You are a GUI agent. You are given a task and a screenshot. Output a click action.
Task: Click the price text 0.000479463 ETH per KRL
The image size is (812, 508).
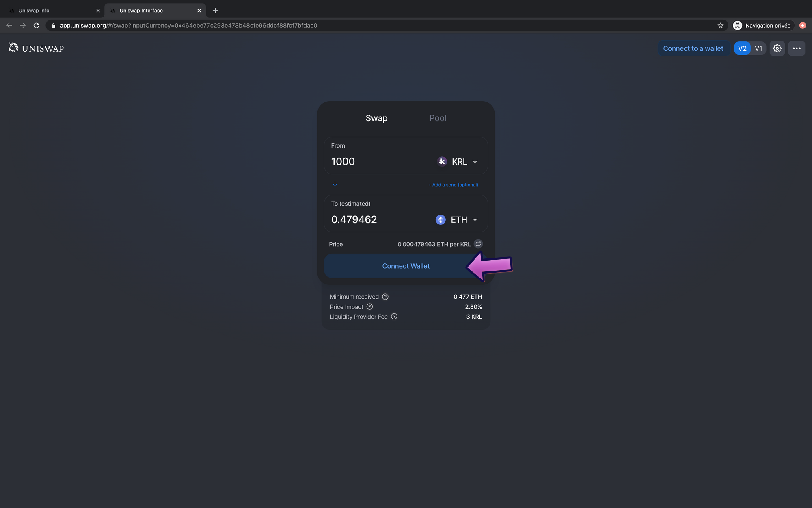pos(434,244)
